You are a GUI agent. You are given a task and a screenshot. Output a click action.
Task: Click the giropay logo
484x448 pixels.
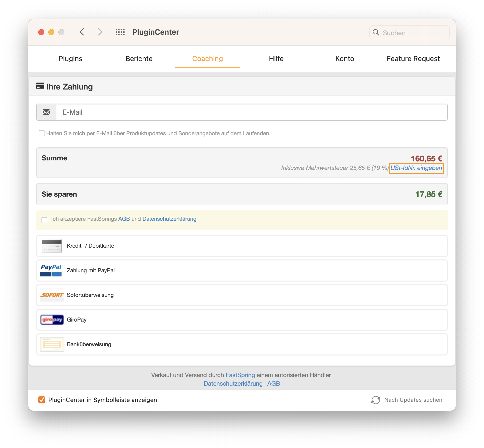click(52, 320)
